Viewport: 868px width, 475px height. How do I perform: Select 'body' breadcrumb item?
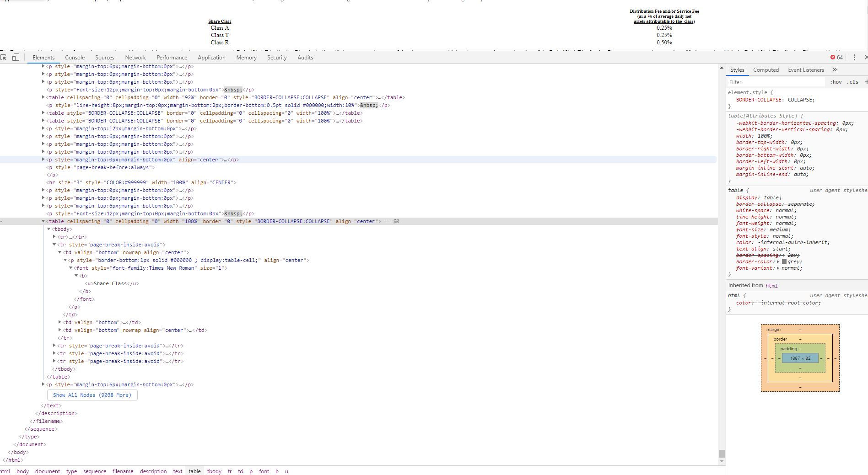pos(22,471)
